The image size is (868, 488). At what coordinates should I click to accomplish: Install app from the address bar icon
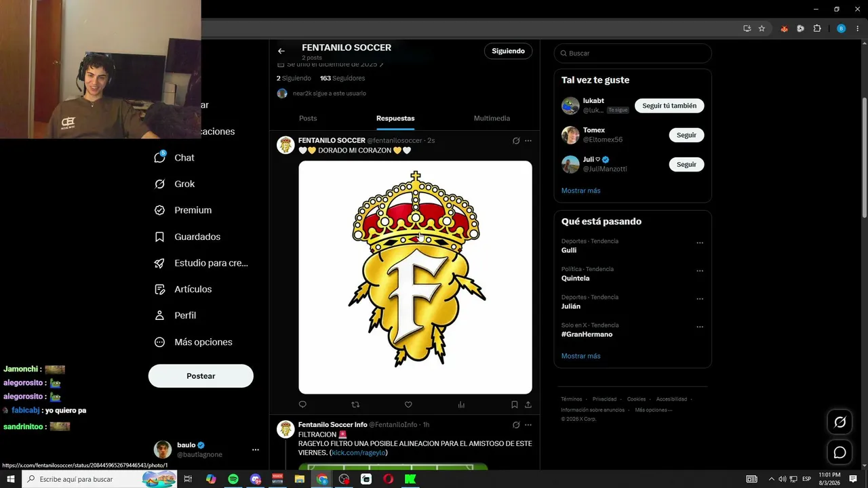[747, 28]
